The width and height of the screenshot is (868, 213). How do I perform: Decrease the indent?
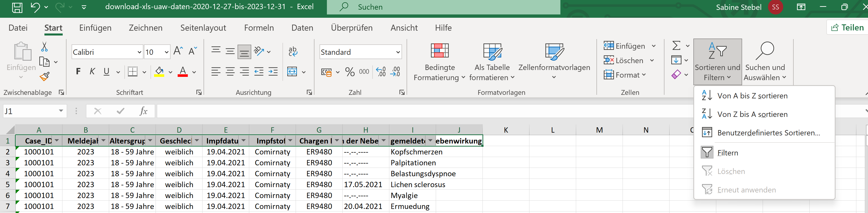259,72
